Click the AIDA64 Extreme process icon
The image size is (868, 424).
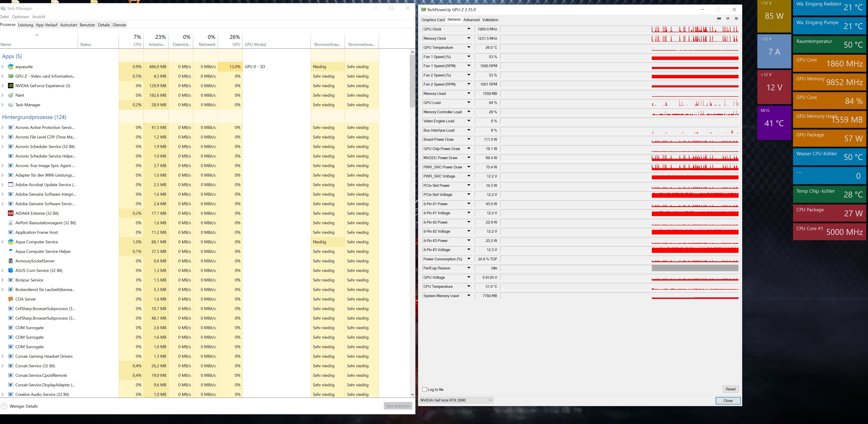click(x=10, y=213)
